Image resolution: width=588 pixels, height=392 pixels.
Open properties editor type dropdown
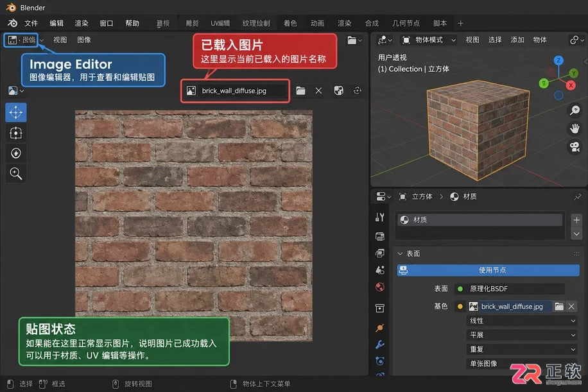[383, 196]
